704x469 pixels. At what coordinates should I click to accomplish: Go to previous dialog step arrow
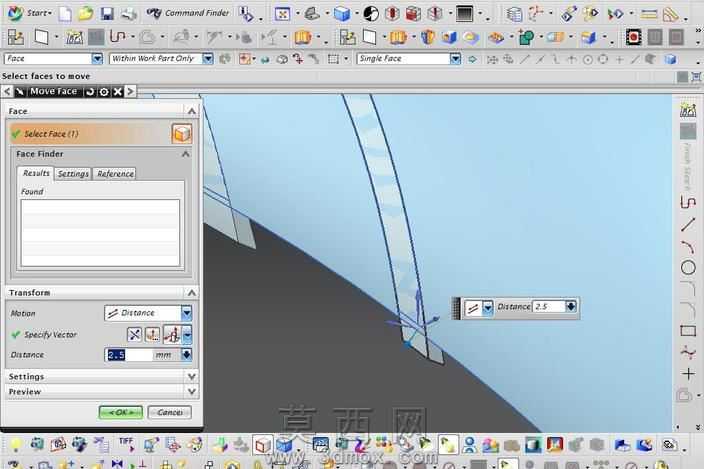coord(7,92)
